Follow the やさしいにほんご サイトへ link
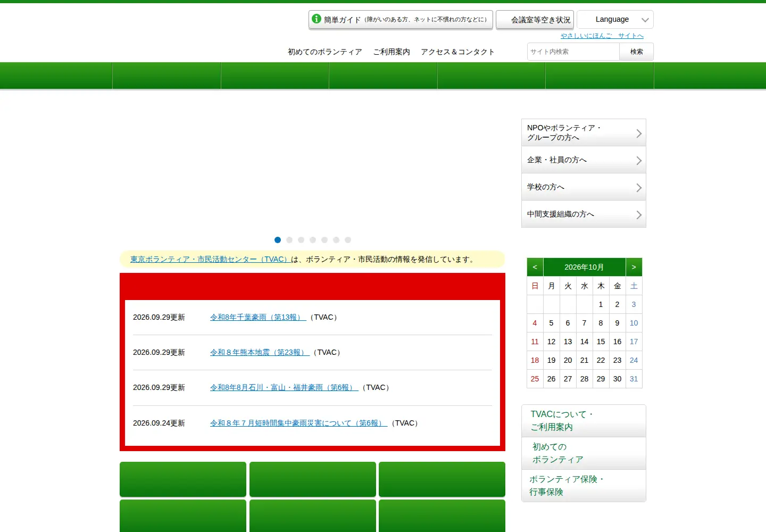The width and height of the screenshot is (766, 532). pos(602,36)
